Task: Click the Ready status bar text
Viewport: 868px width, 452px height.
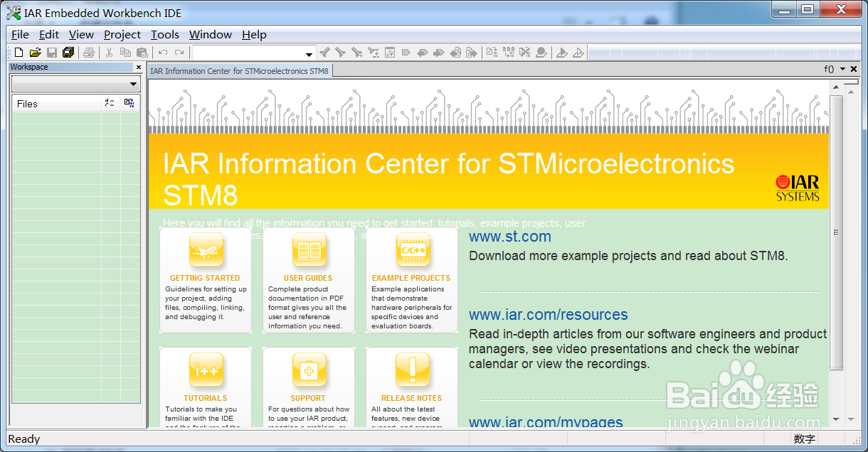Action: pyautogui.click(x=24, y=439)
